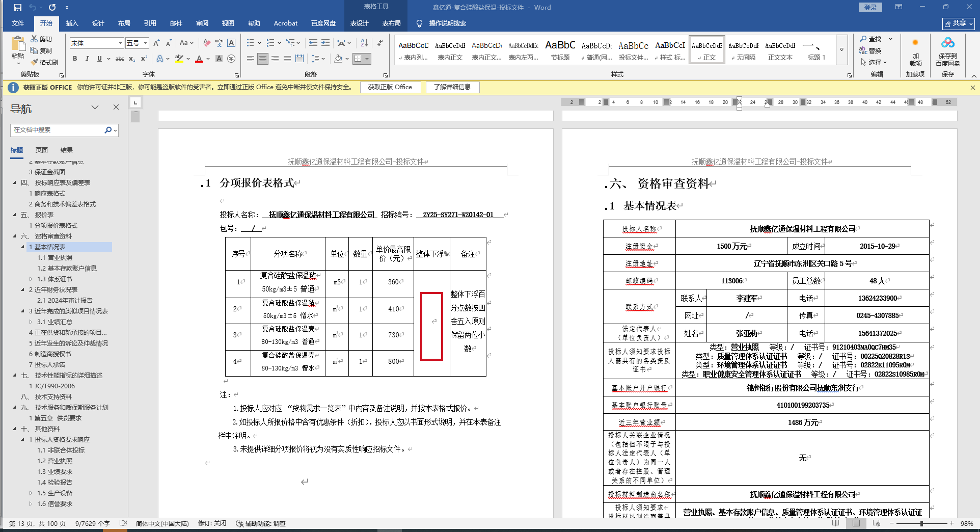
Task: Apply distributed alignment to paragraph
Action: [x=300, y=59]
